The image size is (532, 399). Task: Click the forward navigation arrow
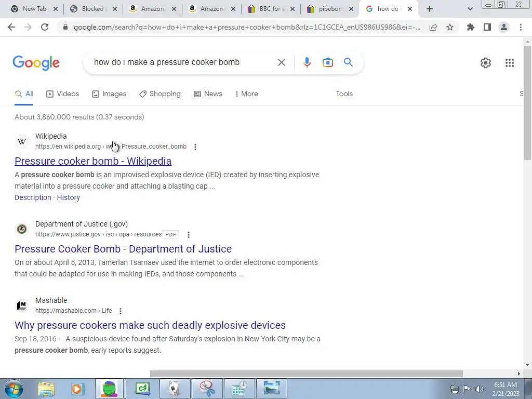(28, 27)
